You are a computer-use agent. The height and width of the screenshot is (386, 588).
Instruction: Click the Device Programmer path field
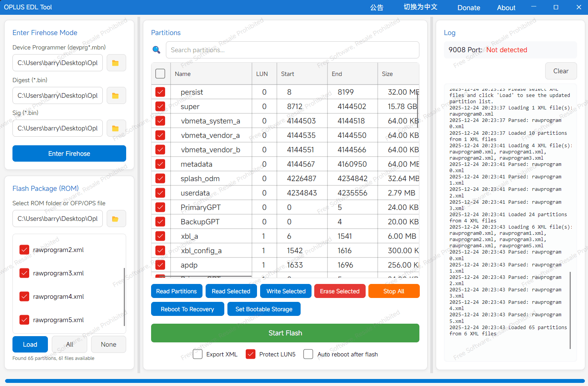pos(58,63)
